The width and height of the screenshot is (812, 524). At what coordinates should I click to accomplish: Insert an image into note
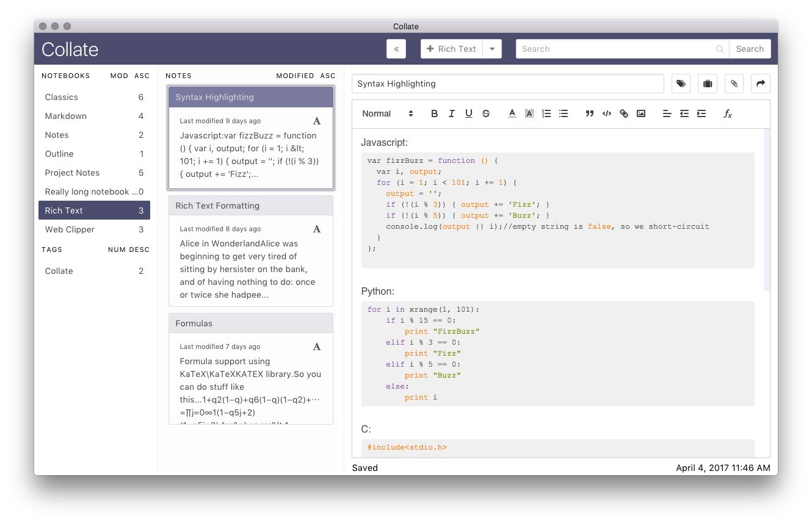pos(640,113)
